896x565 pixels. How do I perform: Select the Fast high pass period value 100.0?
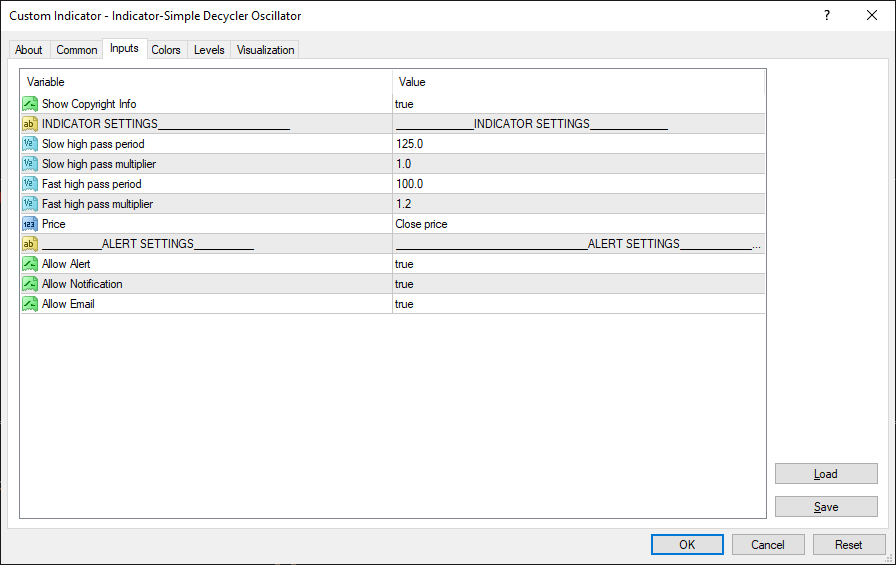click(410, 184)
